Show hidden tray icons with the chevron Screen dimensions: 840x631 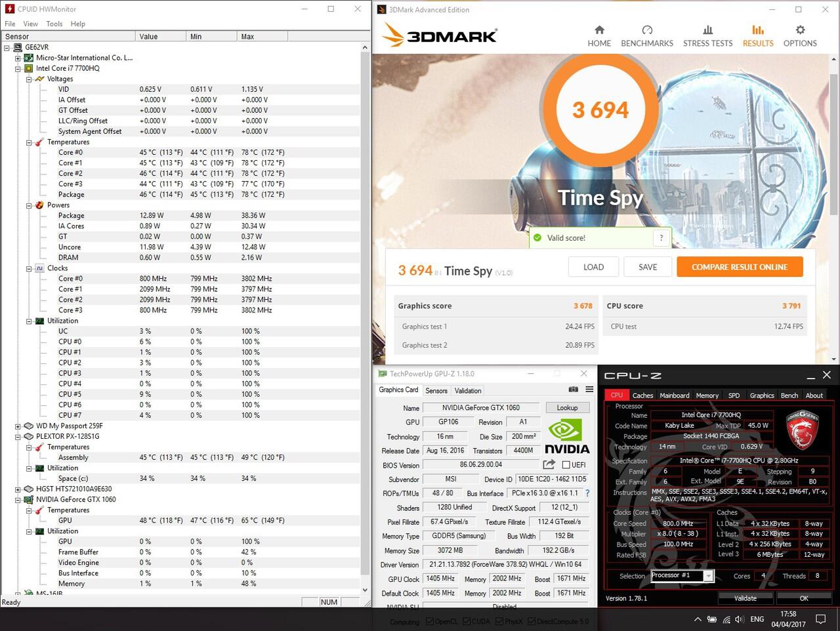pos(697,619)
